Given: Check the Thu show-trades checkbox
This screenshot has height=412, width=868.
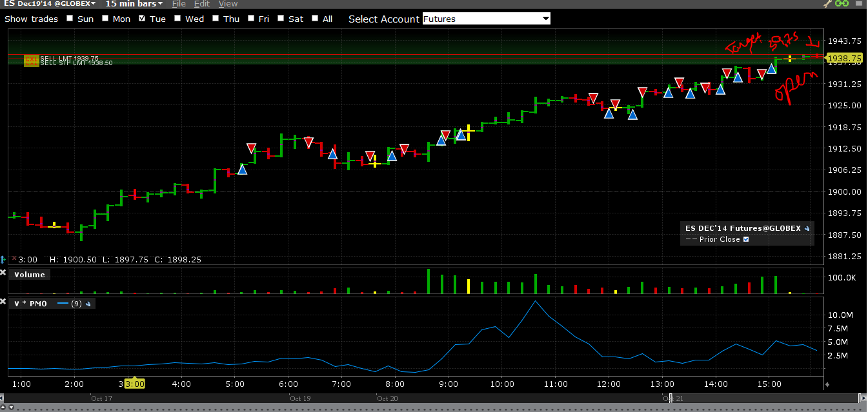Looking at the screenshot, I should [x=216, y=19].
